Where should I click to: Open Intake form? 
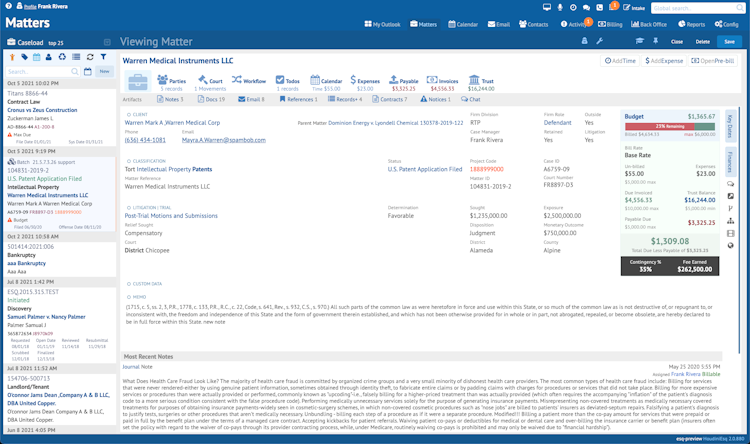tap(634, 8)
